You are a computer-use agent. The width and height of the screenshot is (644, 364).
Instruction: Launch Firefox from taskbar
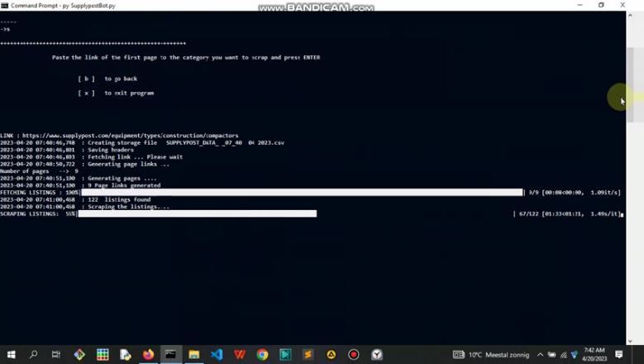pyautogui.click(x=148, y=354)
